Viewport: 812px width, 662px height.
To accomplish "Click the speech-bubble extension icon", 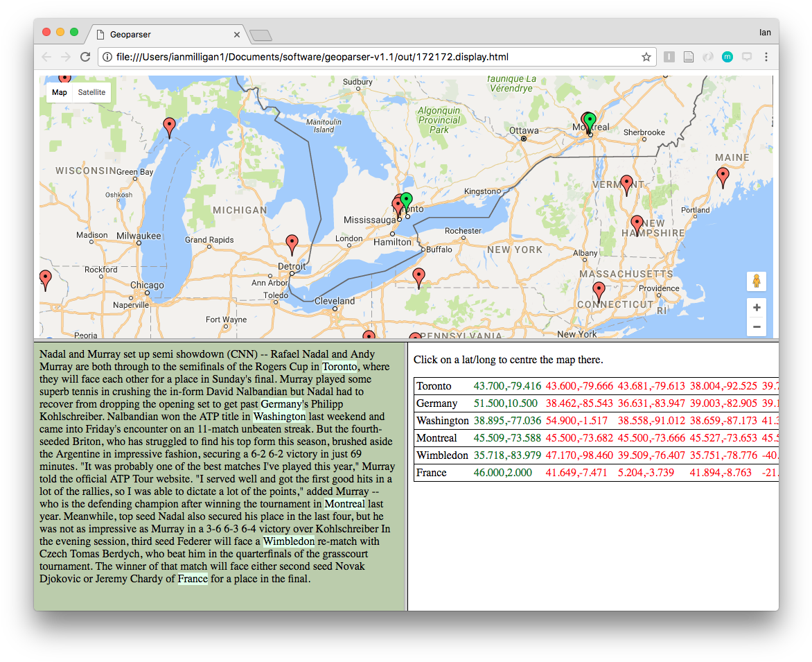I will pos(746,57).
